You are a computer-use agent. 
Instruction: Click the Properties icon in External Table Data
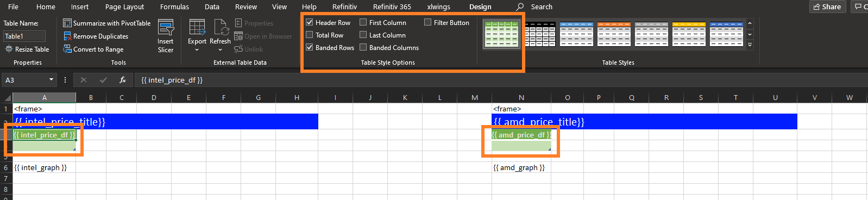238,23
